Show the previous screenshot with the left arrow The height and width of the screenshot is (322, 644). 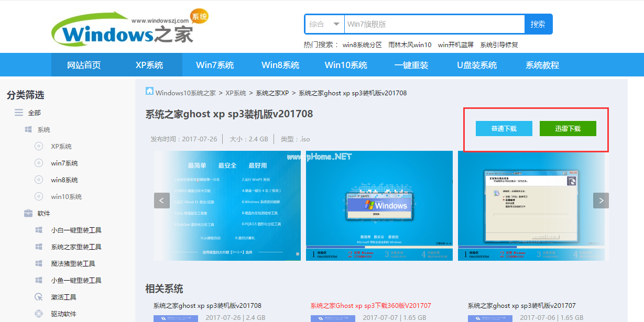161,201
